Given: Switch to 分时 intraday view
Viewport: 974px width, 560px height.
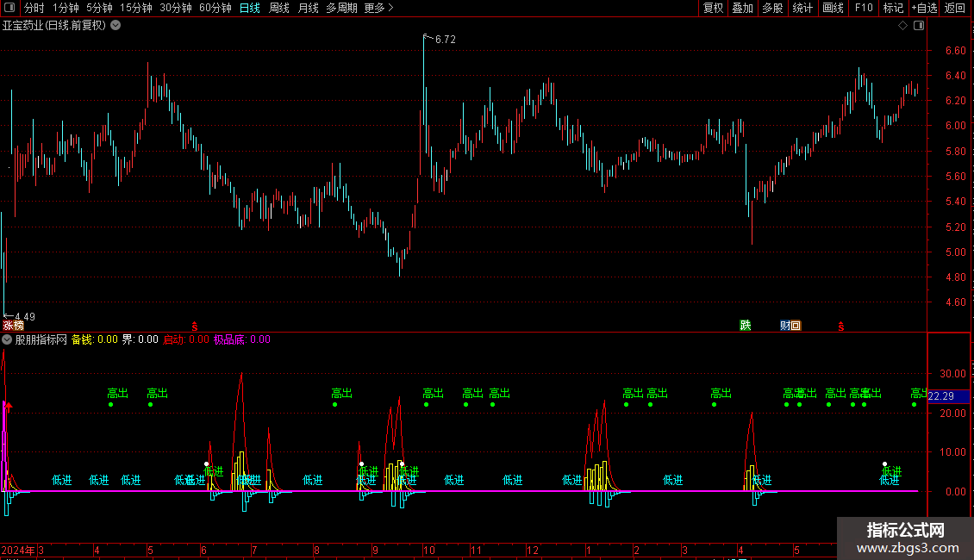Looking at the screenshot, I should [x=34, y=8].
